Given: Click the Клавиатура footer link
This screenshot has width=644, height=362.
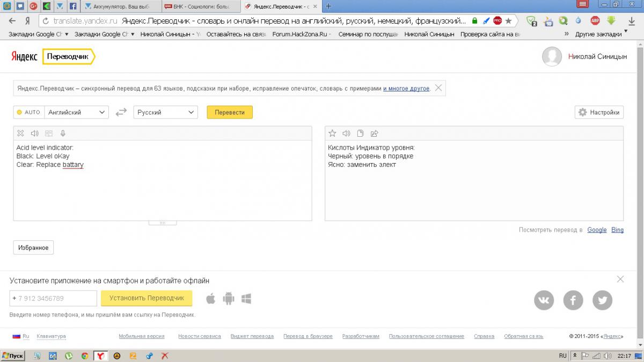Looking at the screenshot, I should [51, 336].
